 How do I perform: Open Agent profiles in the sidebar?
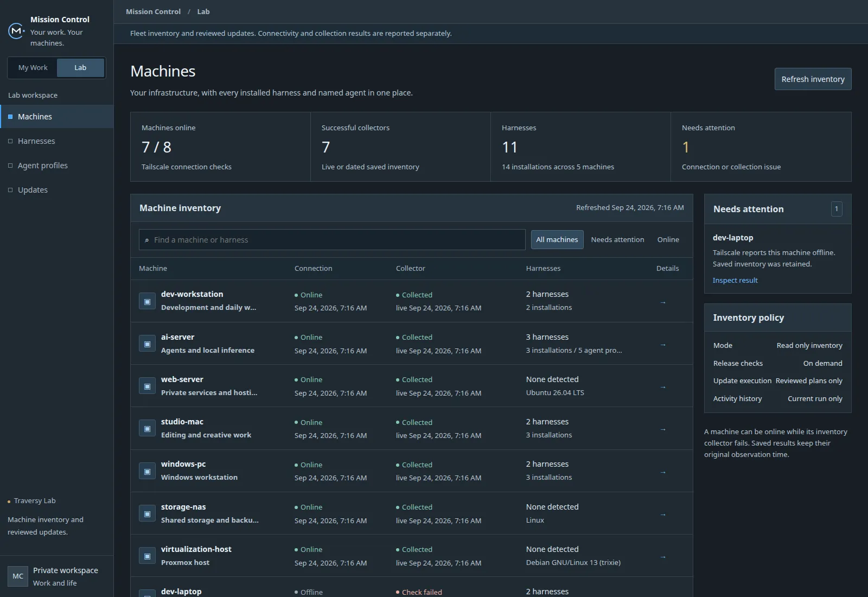[x=57, y=166]
